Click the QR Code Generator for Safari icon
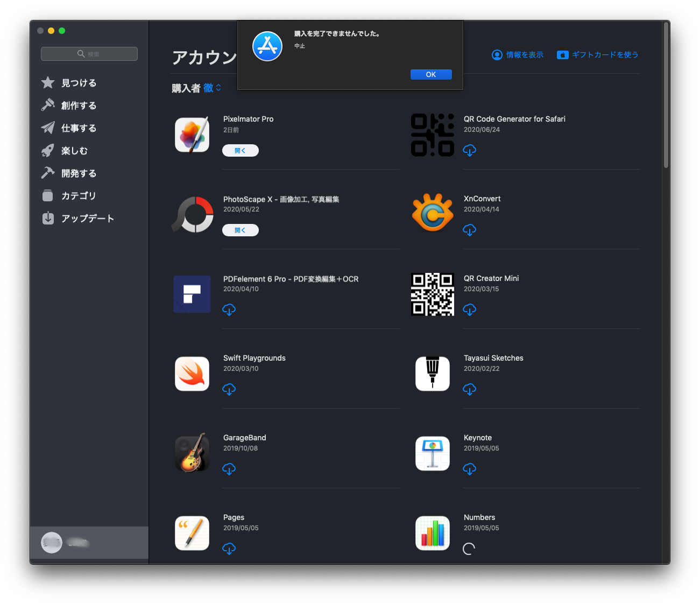 click(433, 135)
